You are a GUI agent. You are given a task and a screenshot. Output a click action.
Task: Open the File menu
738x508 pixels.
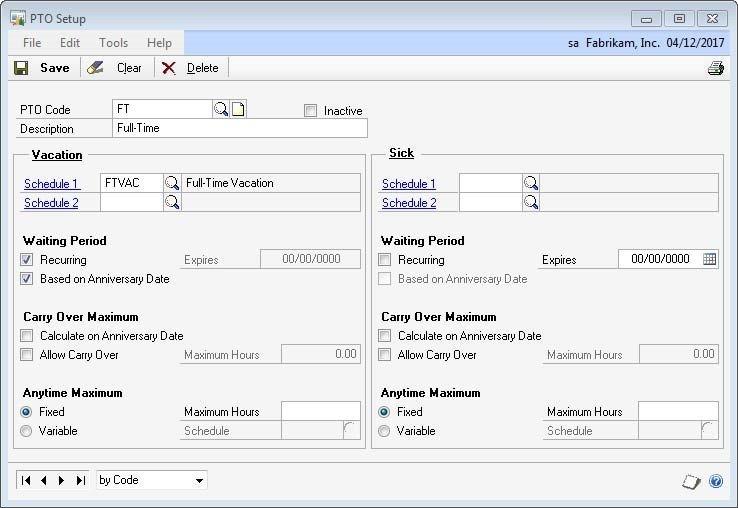32,43
